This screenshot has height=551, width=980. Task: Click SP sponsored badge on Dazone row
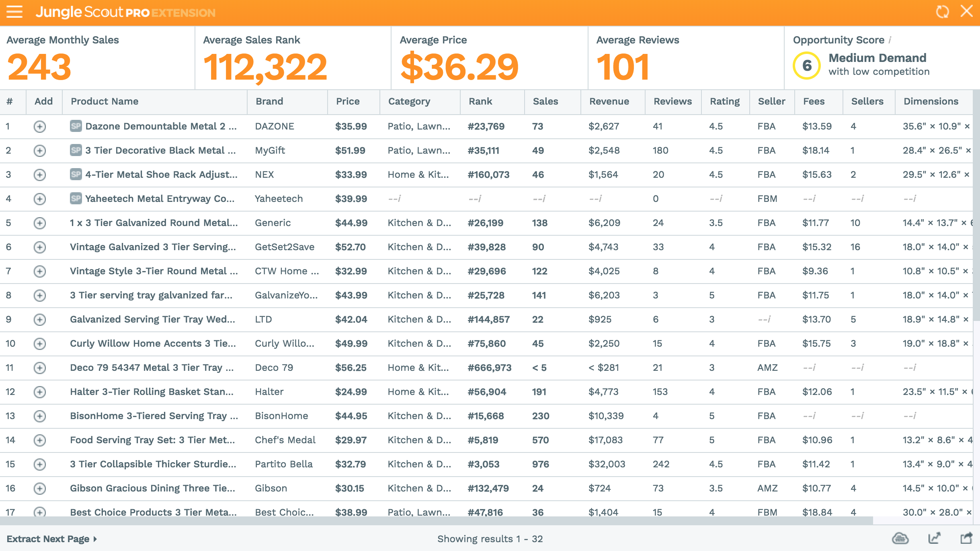[76, 126]
